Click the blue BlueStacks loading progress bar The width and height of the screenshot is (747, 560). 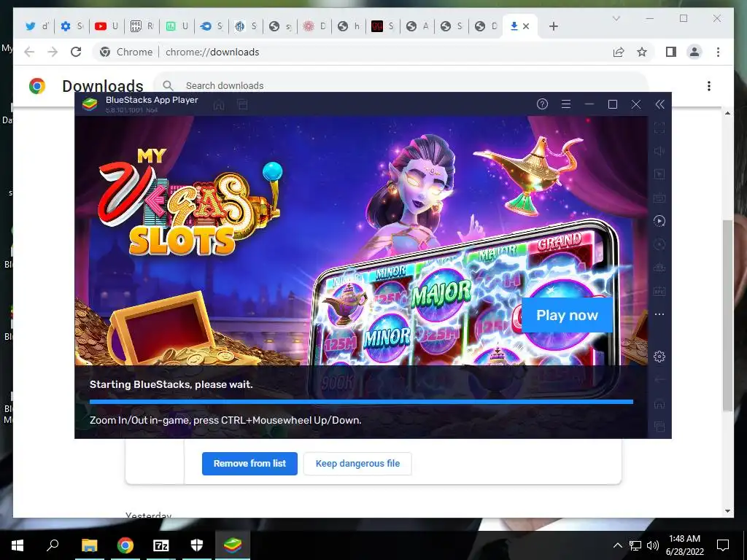tap(361, 402)
